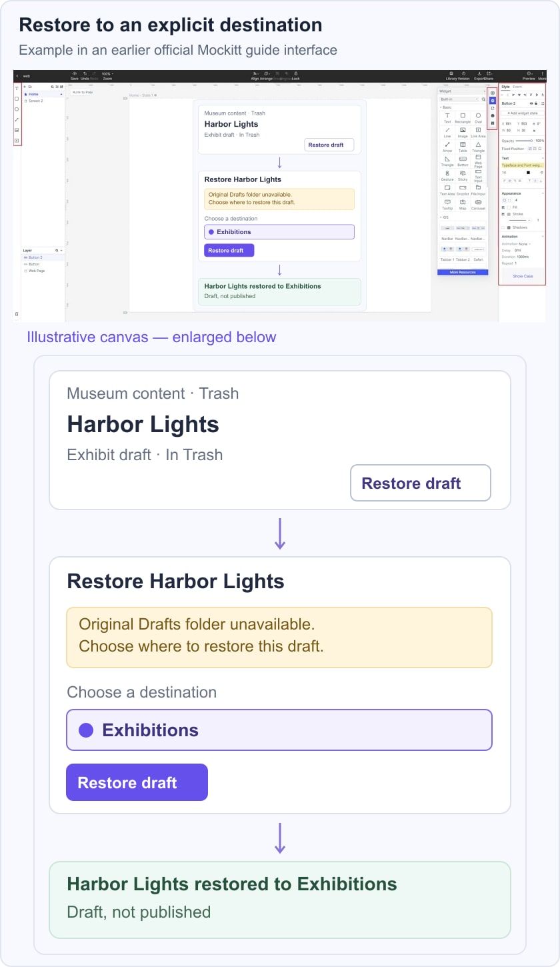Open Typeface and Font weight dropdown
This screenshot has width=560, height=967.
pos(523,165)
